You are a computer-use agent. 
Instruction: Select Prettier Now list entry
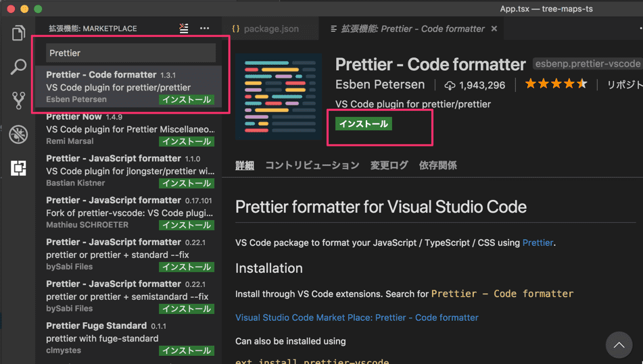[x=128, y=129]
